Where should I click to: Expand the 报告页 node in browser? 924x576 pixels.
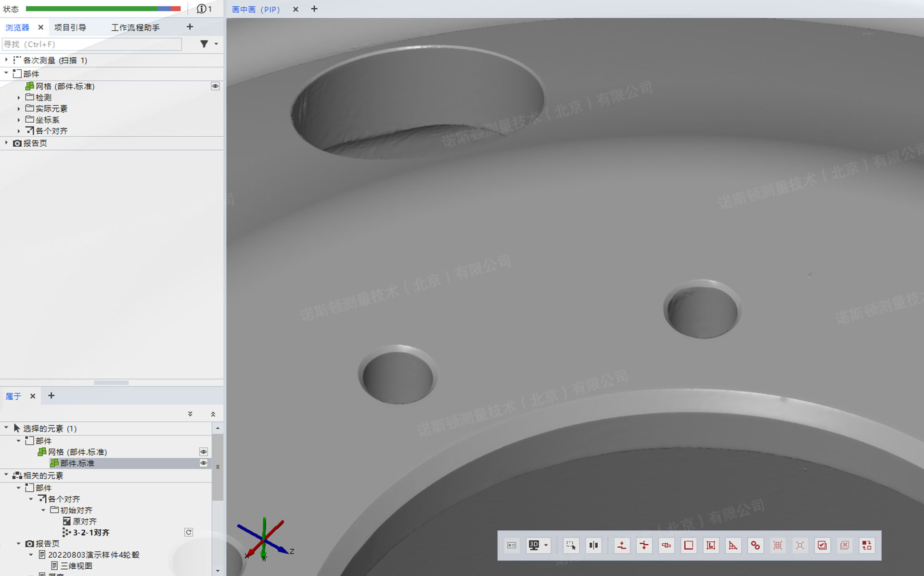[6, 143]
